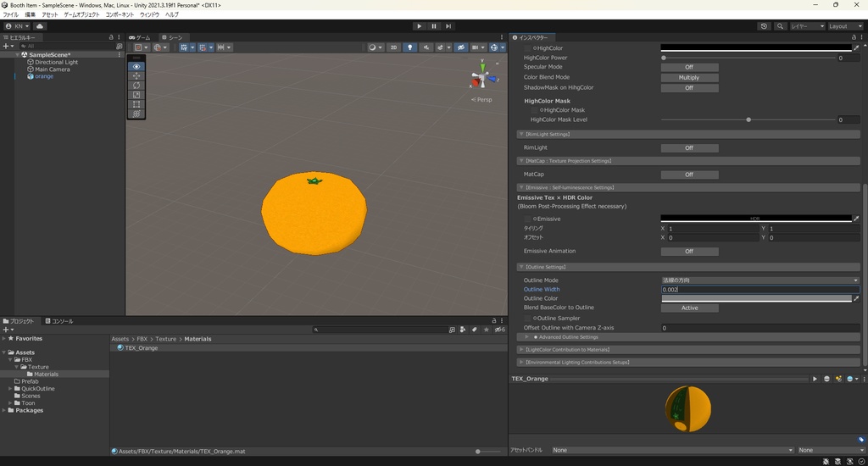The image size is (868, 466).
Task: Toggle scene visibility hidden-objects icon
Action: pyautogui.click(x=460, y=47)
